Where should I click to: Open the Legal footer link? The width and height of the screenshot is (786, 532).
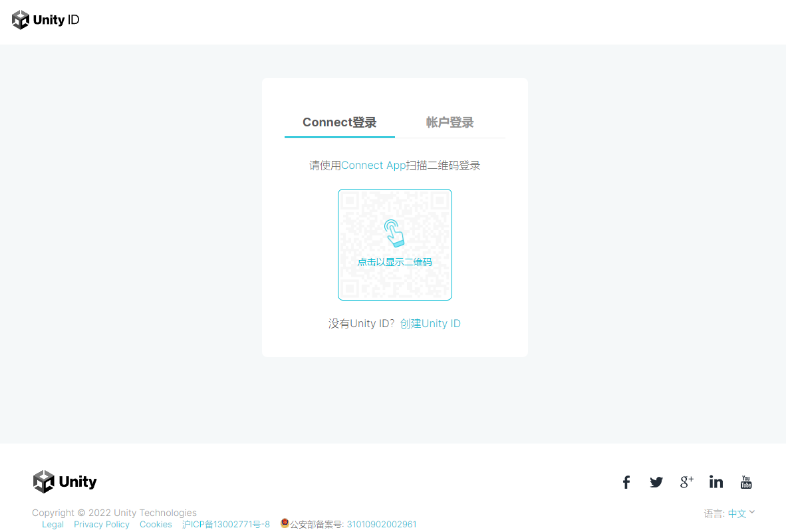tap(53, 525)
